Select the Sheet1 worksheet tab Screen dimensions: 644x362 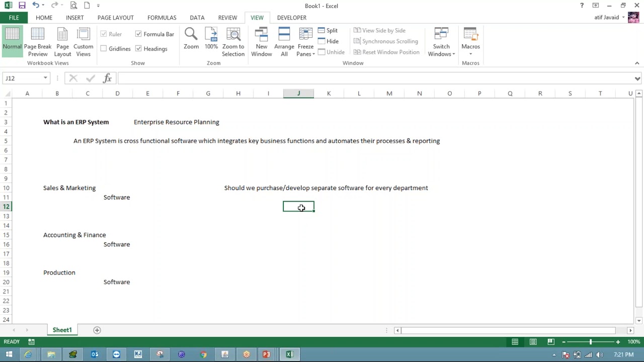[62, 330]
